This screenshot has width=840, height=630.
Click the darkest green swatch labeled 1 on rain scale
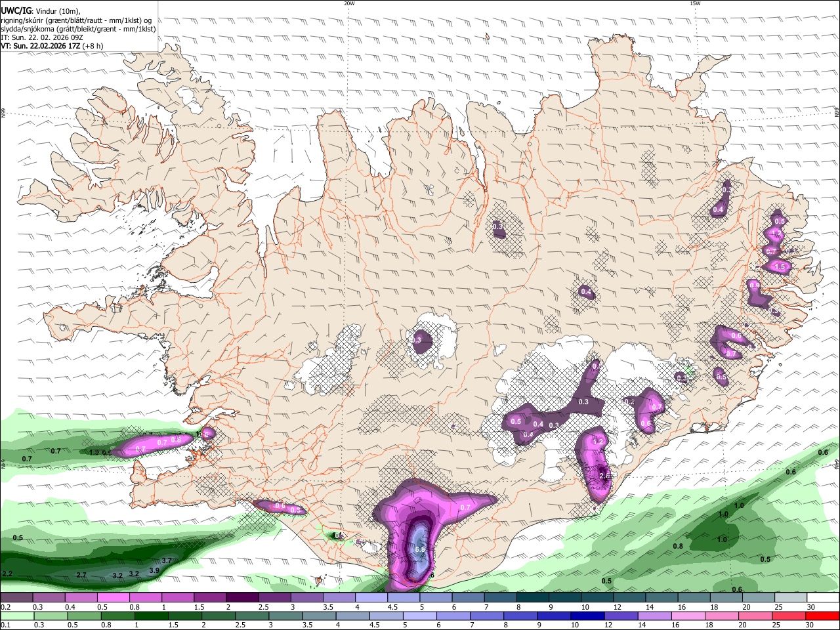tap(152, 616)
